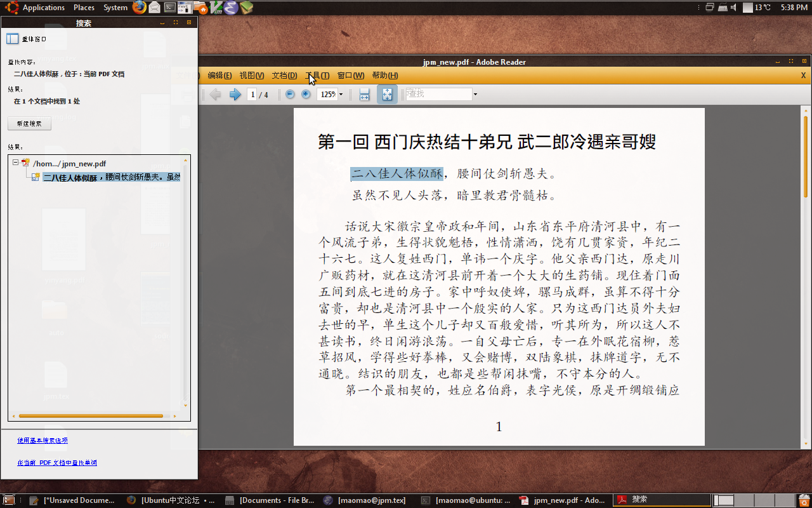
Task: Click the 重排窗口 label
Action: (x=34, y=39)
